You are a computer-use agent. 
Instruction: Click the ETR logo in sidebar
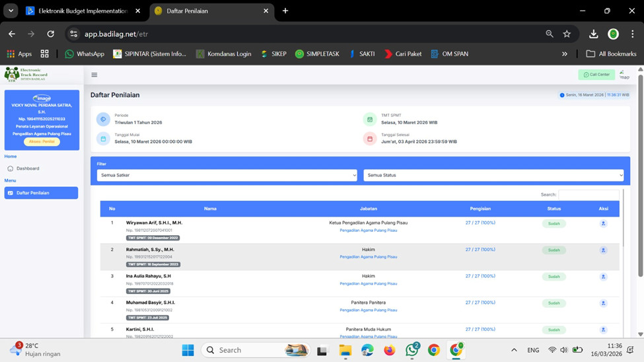pos(25,74)
